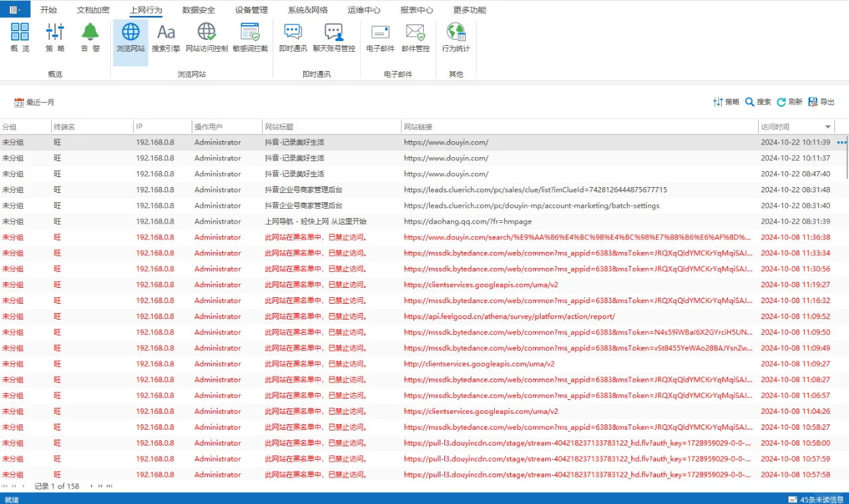Click the 记录 1 of 158 counter
This screenshot has width=849, height=504.
point(56,486)
